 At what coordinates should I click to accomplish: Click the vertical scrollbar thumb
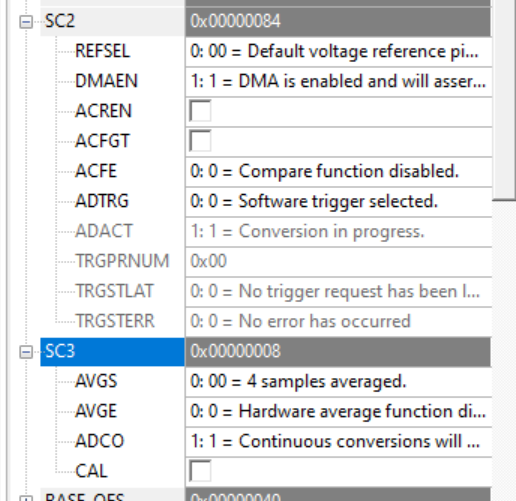coord(504,100)
